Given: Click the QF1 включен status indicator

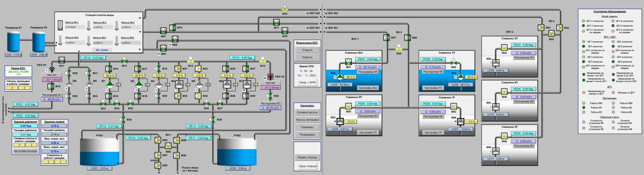Looking at the screenshot, I should coord(584,46).
